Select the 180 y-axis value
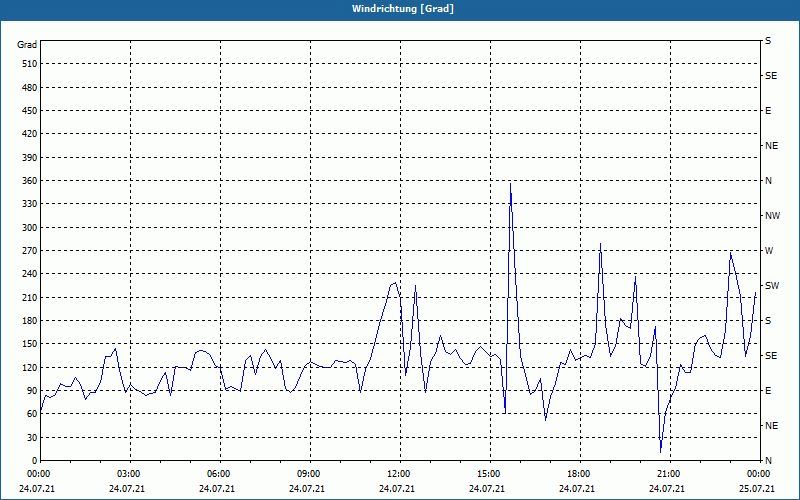This screenshot has height=500, width=800. coord(30,321)
